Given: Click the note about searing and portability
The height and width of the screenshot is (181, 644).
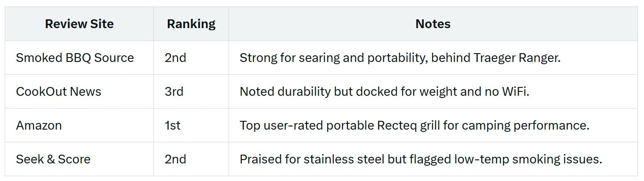Looking at the screenshot, I should tap(400, 58).
